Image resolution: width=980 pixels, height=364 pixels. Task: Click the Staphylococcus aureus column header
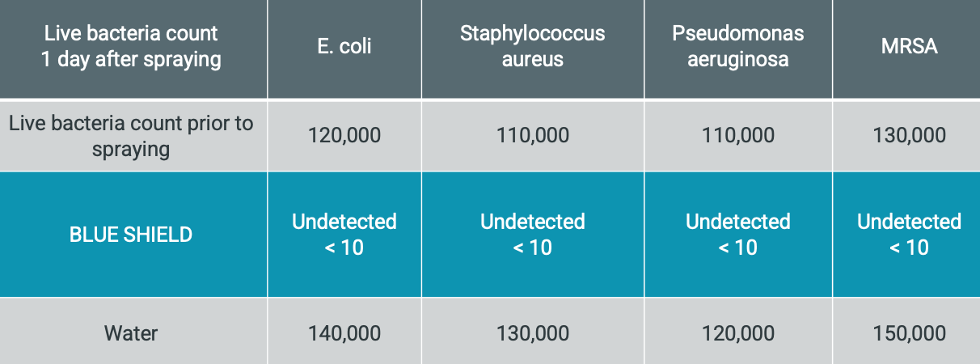pos(533,47)
